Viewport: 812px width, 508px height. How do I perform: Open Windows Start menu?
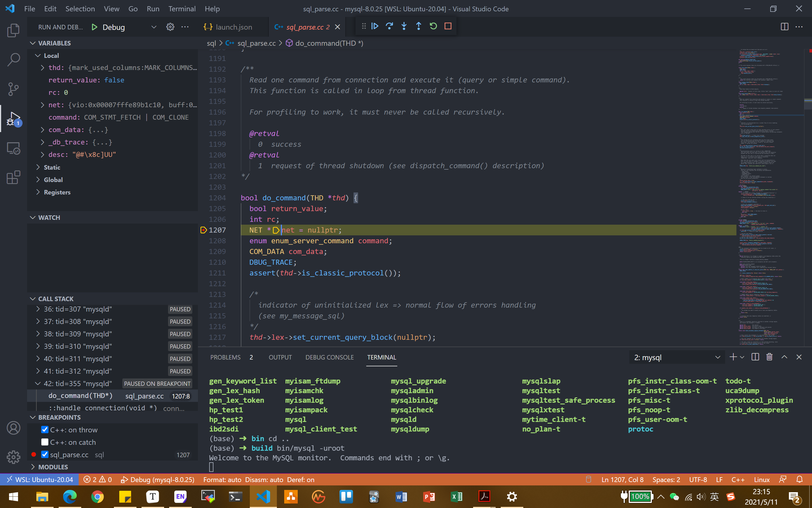click(x=14, y=497)
